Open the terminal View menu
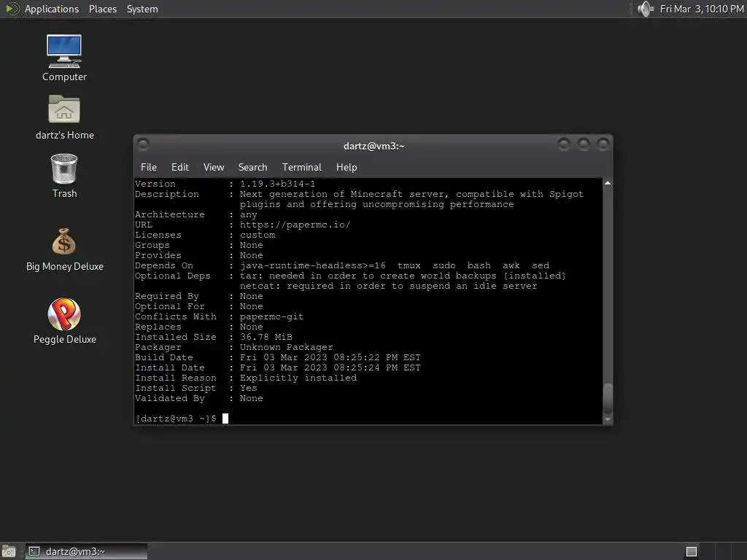The image size is (747, 560). click(214, 167)
